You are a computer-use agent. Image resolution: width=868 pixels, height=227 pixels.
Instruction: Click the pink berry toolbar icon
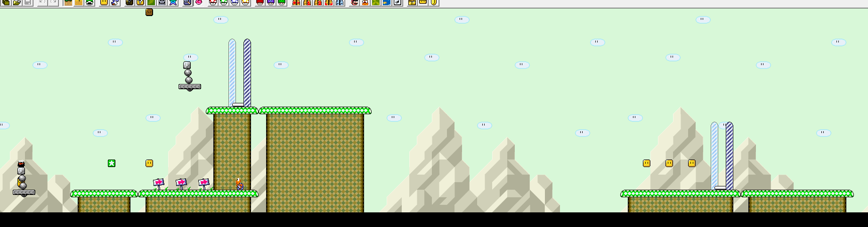pyautogui.click(x=199, y=2)
